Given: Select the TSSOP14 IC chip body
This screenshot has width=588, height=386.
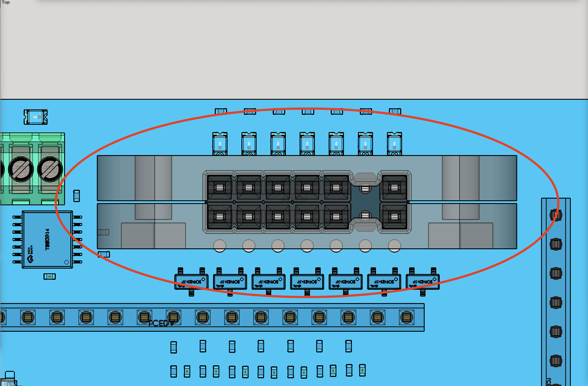Looking at the screenshot, I should [47, 239].
